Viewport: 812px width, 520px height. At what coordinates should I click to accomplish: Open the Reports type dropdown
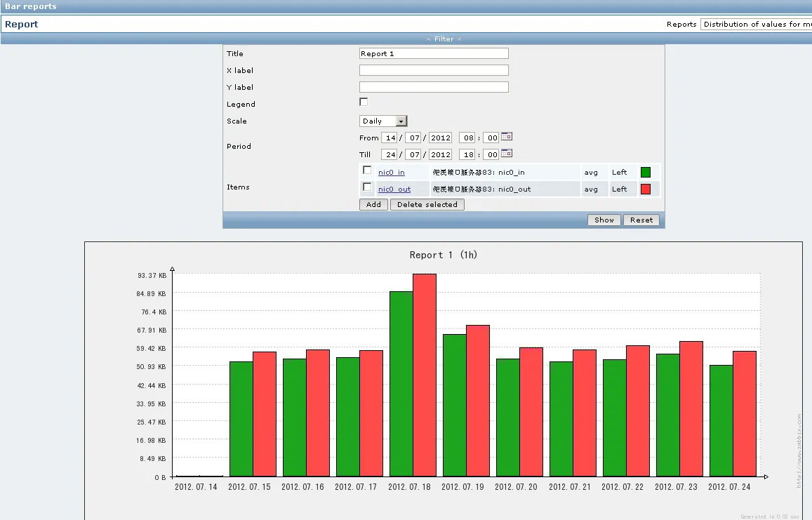point(756,25)
